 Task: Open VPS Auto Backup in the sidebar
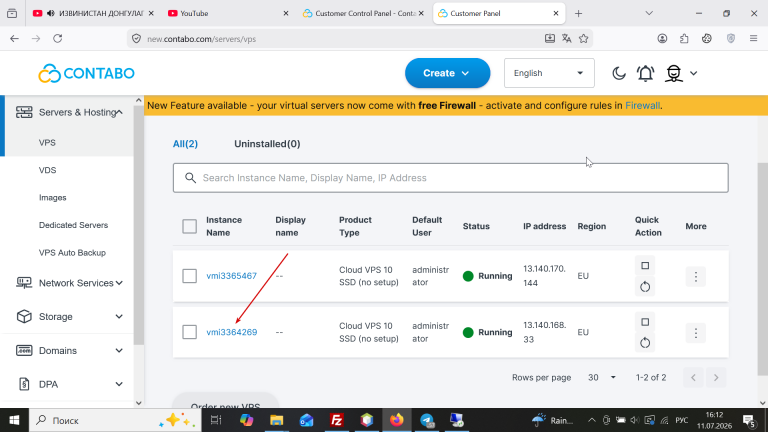tap(72, 253)
